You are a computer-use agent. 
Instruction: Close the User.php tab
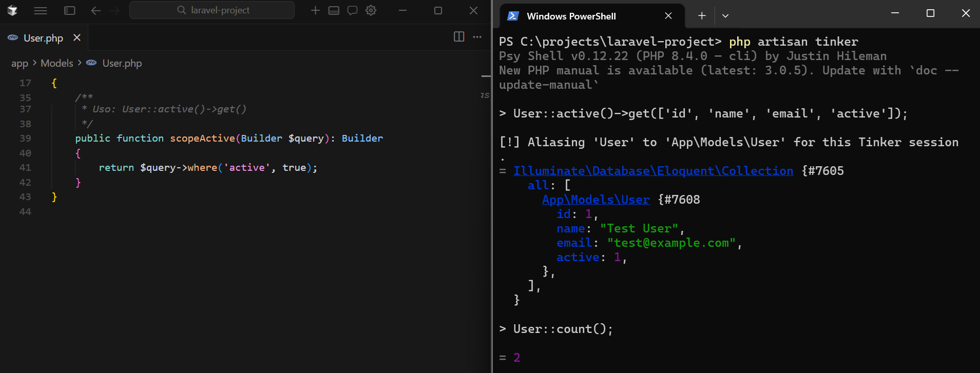pos(77,37)
